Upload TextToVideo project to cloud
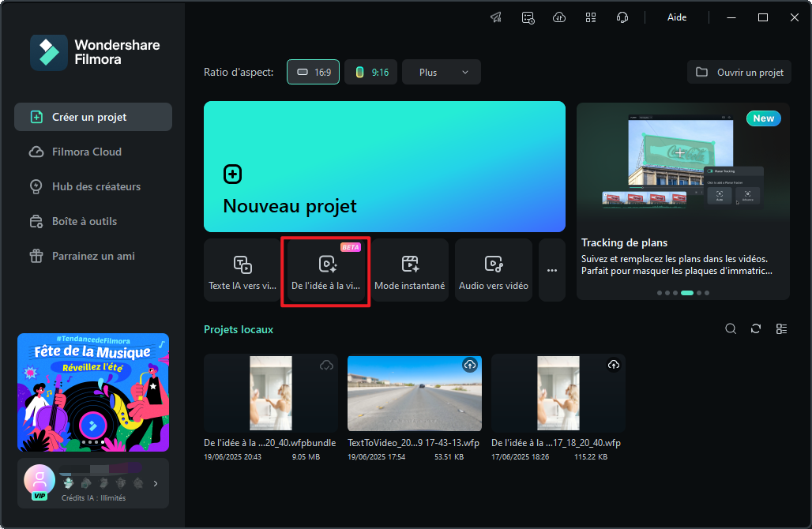Screen dimensions: 812x529 (x=470, y=365)
